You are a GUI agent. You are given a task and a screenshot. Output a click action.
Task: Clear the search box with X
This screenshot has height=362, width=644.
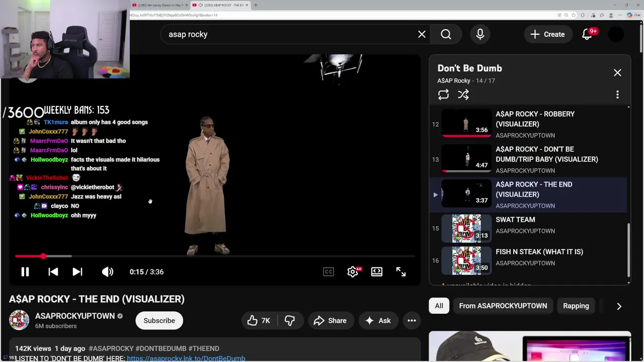422,34
